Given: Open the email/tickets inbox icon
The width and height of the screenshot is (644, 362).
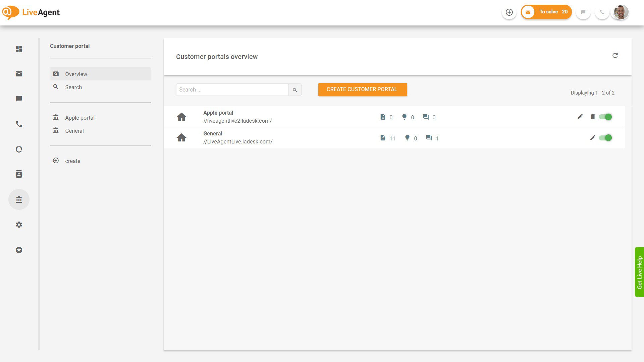Looking at the screenshot, I should pyautogui.click(x=18, y=74).
